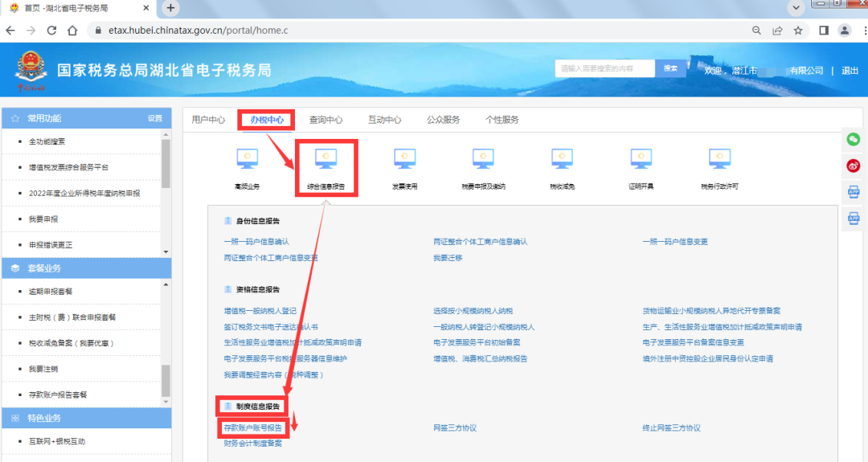Click the layers icon beside 套餐业务

click(15, 268)
